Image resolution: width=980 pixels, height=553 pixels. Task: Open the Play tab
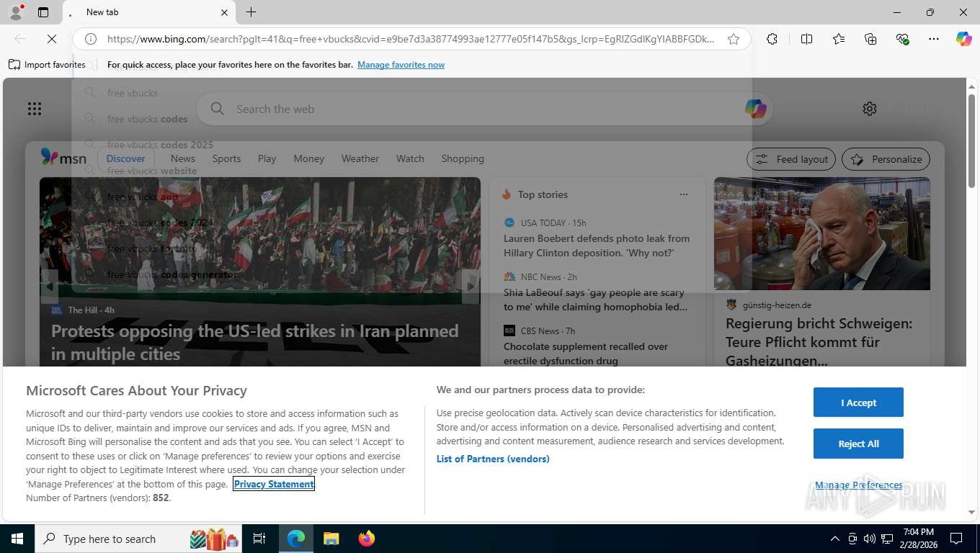click(267, 158)
